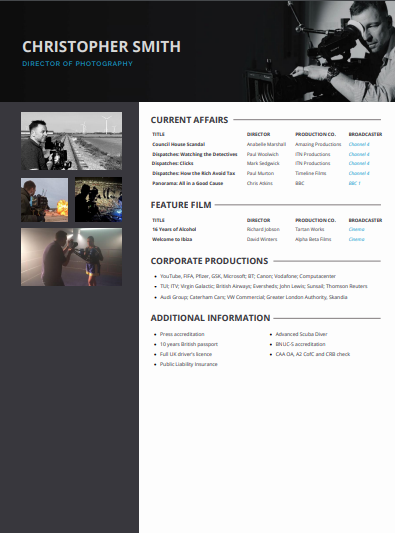Click Channel 4 link for How the Rich Avoid Tax
Image resolution: width=395 pixels, height=533 pixels.
[359, 173]
